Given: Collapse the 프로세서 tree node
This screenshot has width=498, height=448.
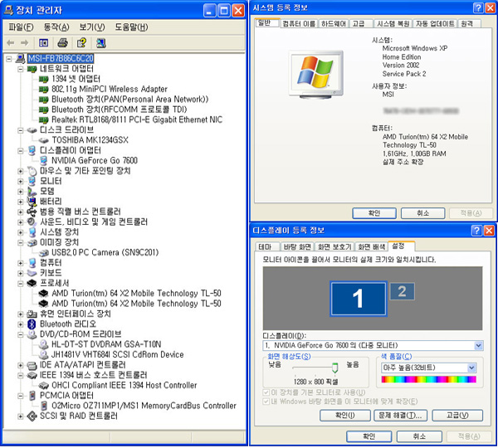Looking at the screenshot, I should click(x=21, y=283).
